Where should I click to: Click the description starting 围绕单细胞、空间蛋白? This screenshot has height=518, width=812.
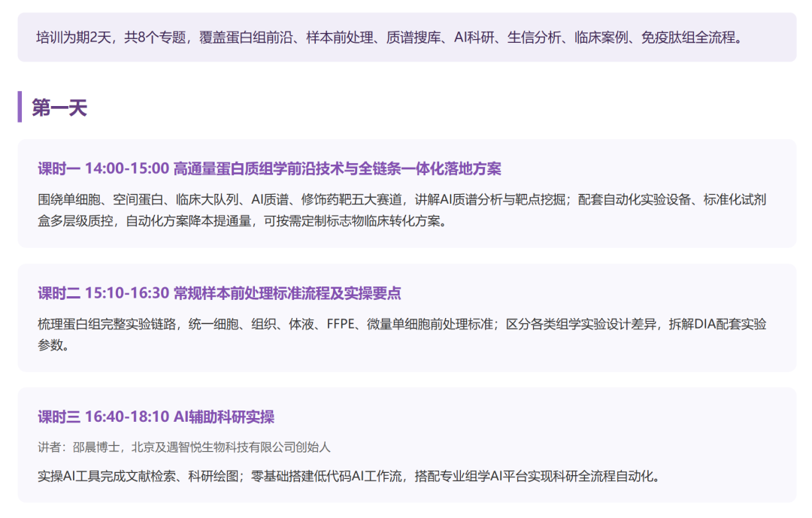click(x=401, y=211)
